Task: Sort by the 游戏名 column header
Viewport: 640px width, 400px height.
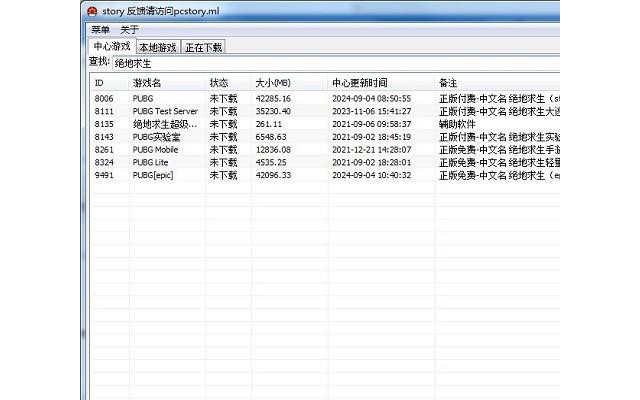Action: pos(167,83)
